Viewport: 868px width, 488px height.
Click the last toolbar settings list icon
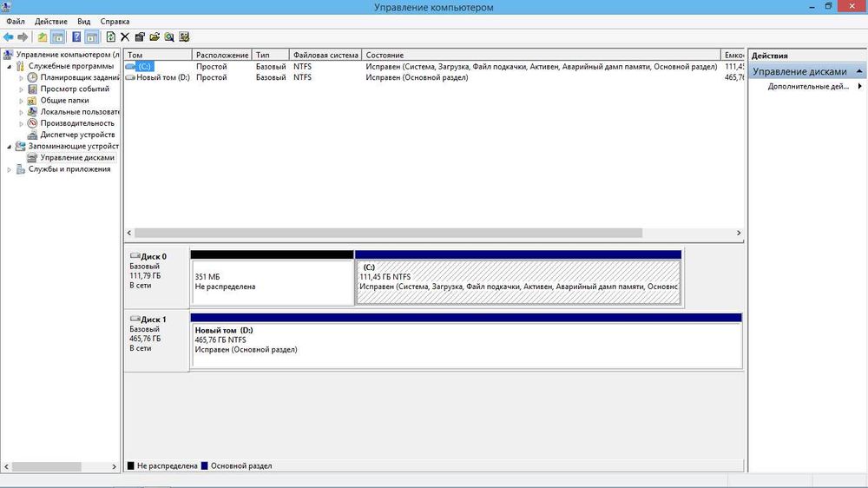(184, 37)
